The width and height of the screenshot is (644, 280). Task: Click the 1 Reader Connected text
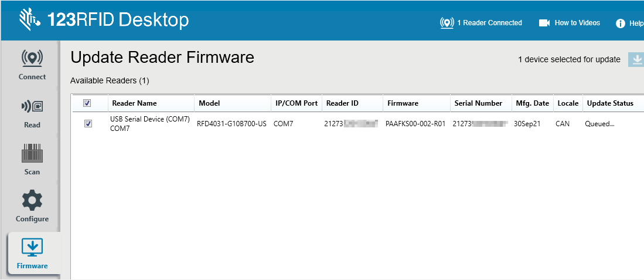[x=489, y=23]
